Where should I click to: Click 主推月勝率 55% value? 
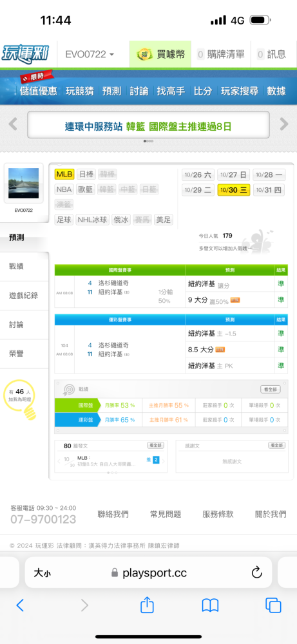coord(169,405)
